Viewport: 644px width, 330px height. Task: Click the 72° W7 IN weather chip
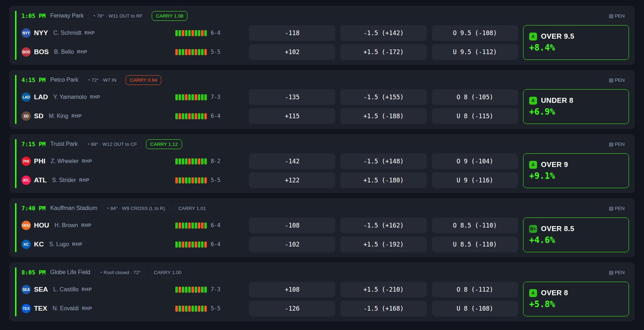pos(102,80)
